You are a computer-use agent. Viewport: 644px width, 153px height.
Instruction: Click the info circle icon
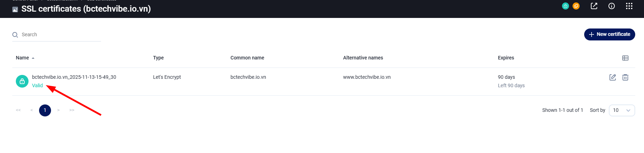[612, 6]
